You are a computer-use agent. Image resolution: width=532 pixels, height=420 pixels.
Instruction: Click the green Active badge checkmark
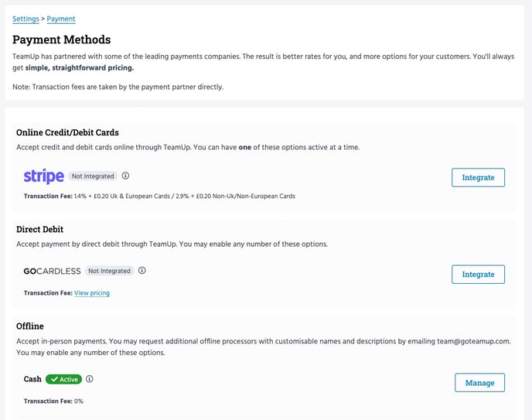point(53,380)
